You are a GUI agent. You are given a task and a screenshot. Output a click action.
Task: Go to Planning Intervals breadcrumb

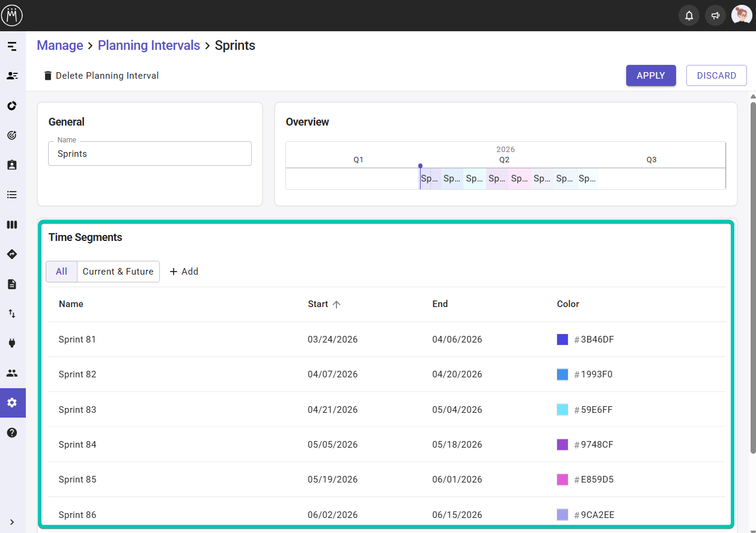(x=148, y=46)
